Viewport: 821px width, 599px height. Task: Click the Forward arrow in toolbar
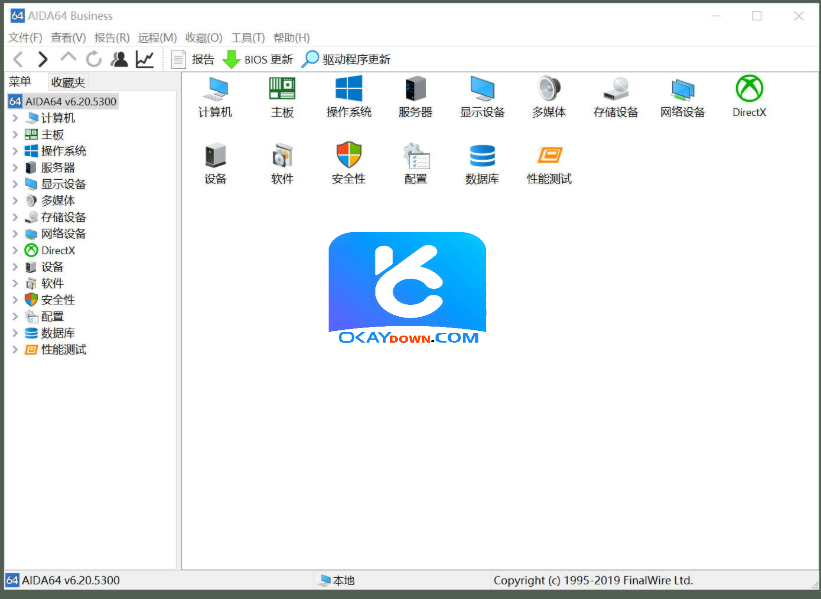pos(43,59)
